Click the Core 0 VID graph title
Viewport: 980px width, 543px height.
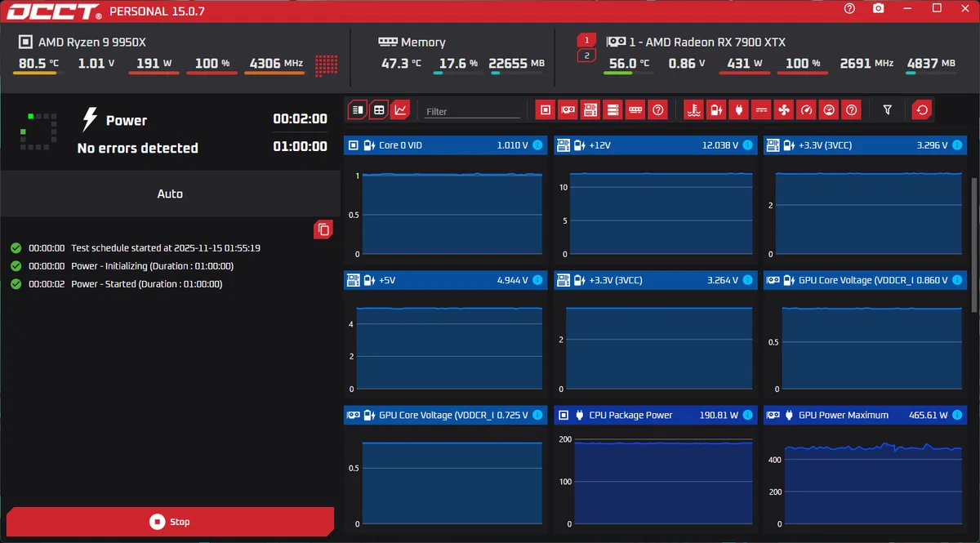point(400,145)
